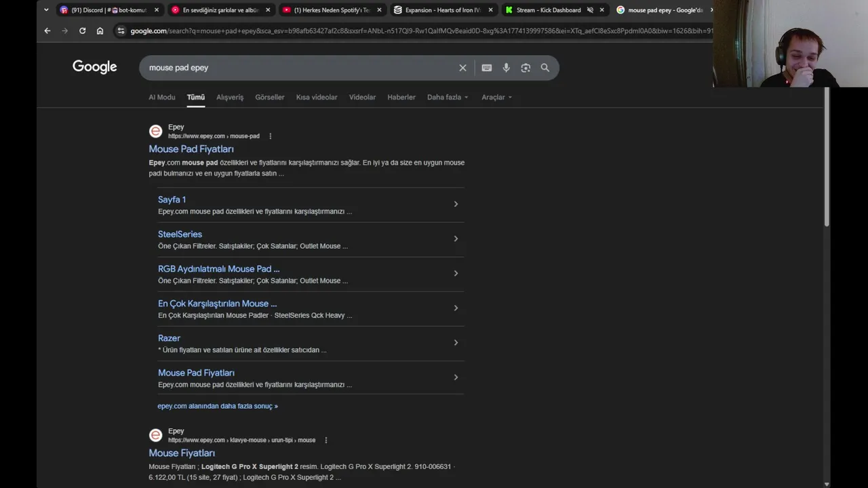
Task: Open the tab search dropdown arrow
Action: 46,10
